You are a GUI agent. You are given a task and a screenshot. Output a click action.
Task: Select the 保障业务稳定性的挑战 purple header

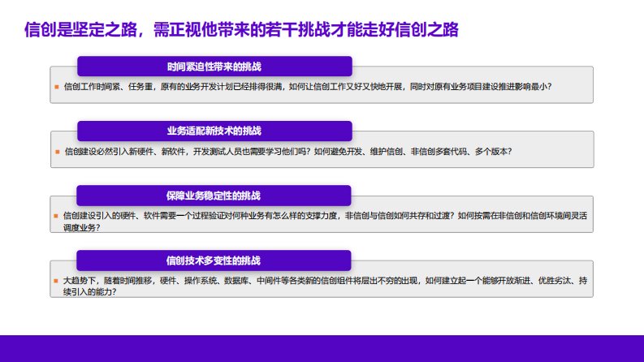(214, 196)
